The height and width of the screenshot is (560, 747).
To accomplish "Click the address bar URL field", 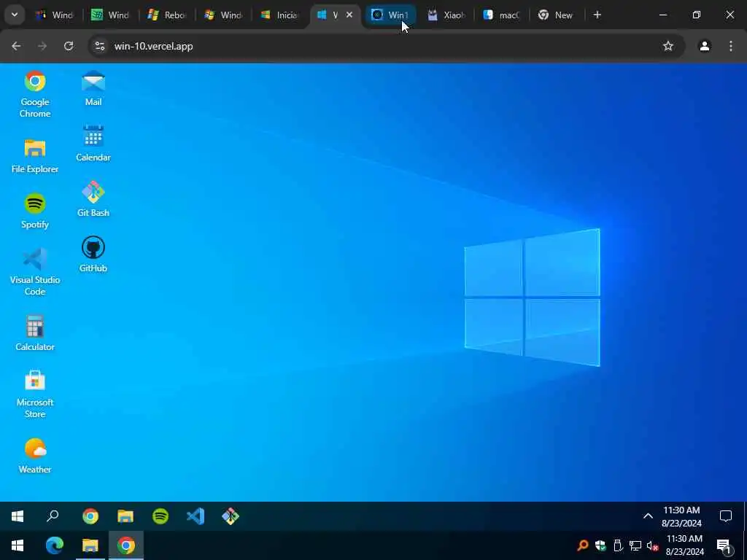I will coord(387,46).
